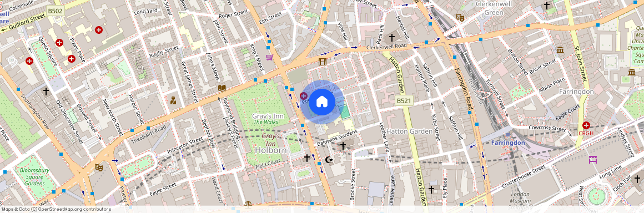This screenshot has width=644, height=213.
Task: Select the church cross icon under Baldwins Gardens
Action: click(343, 145)
